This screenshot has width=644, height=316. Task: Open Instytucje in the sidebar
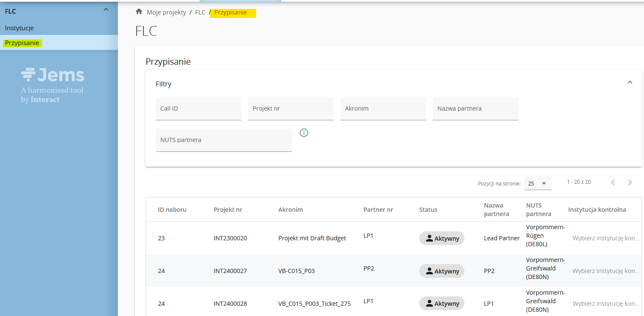pos(20,28)
